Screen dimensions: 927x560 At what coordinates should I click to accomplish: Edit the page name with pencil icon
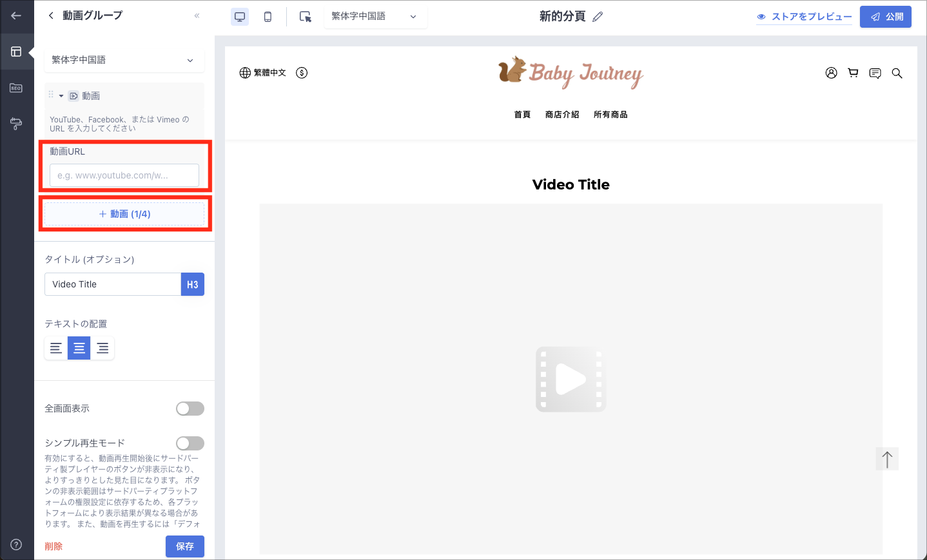click(598, 17)
